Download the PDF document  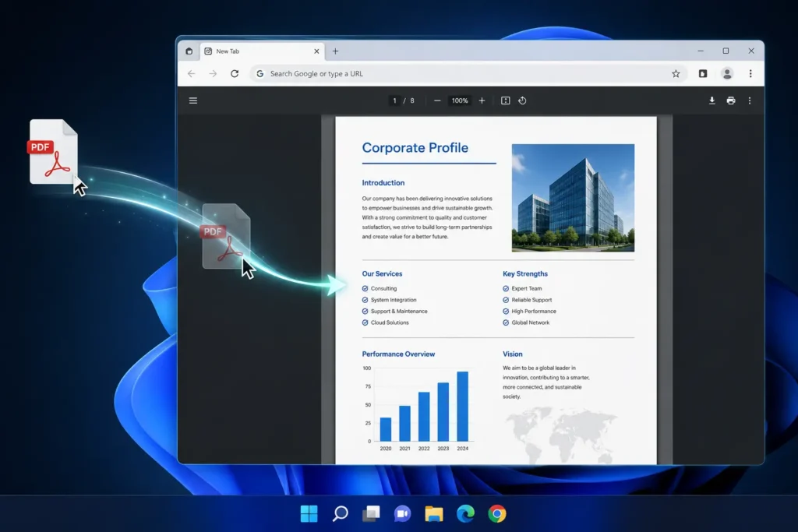[712, 100]
